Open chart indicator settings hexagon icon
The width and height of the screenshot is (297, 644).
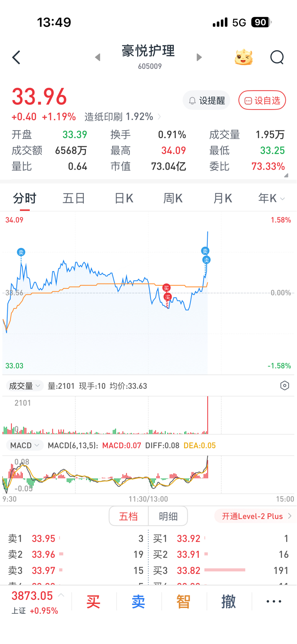[x=285, y=386]
